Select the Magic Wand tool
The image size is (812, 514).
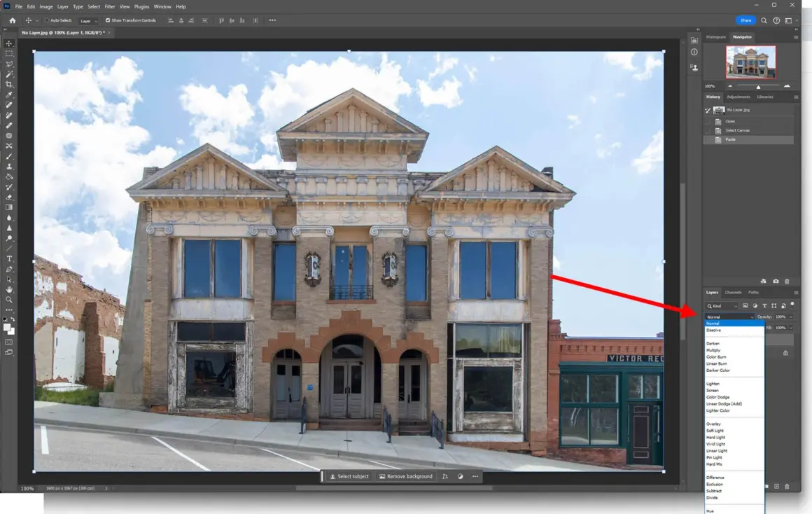[9, 74]
